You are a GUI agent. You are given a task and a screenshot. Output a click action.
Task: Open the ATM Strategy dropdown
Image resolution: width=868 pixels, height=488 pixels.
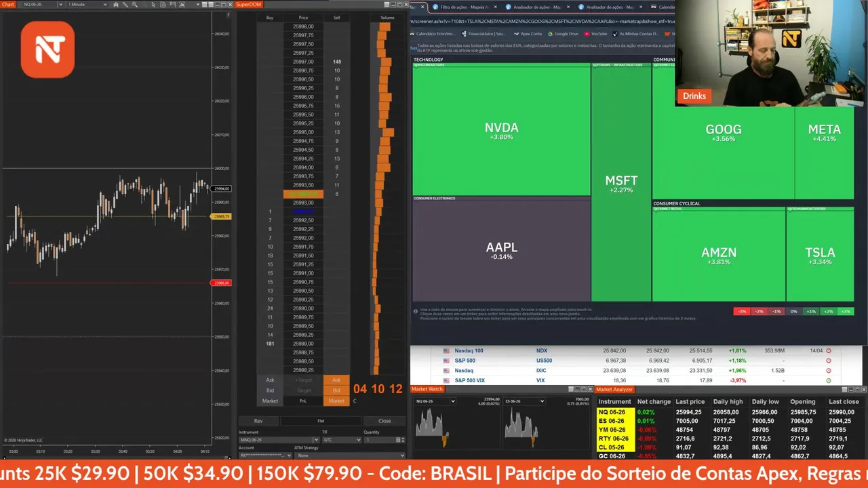(349, 455)
